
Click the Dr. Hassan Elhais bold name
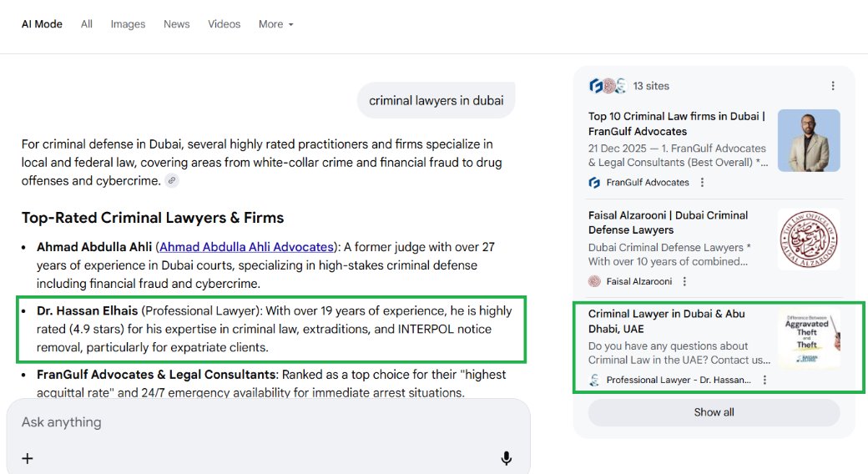(87, 310)
